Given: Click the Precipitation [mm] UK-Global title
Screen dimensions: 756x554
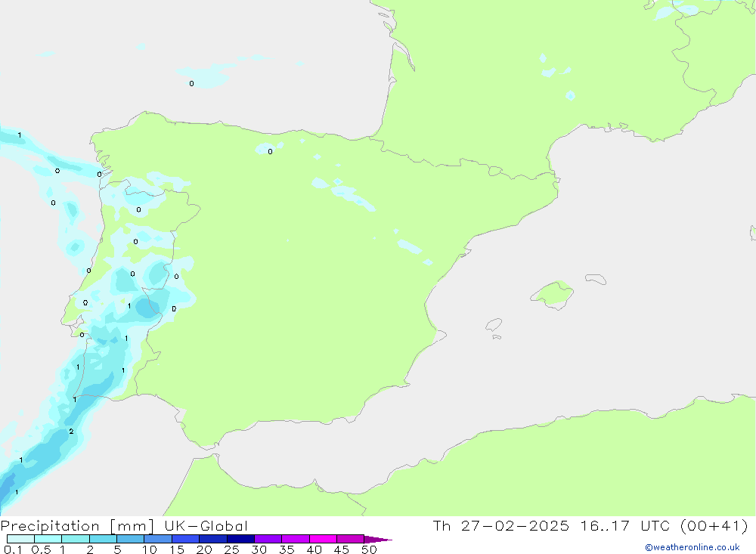Looking at the screenshot, I should coord(124,526).
